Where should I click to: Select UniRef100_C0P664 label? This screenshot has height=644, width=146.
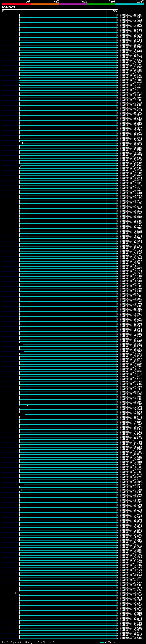(131, 77)
